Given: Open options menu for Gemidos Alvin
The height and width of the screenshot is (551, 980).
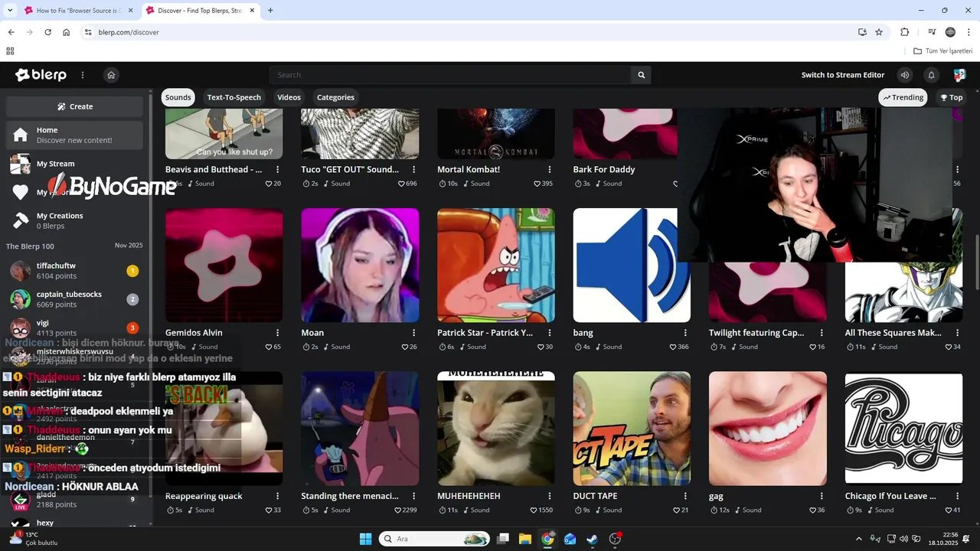Looking at the screenshot, I should coord(278,333).
